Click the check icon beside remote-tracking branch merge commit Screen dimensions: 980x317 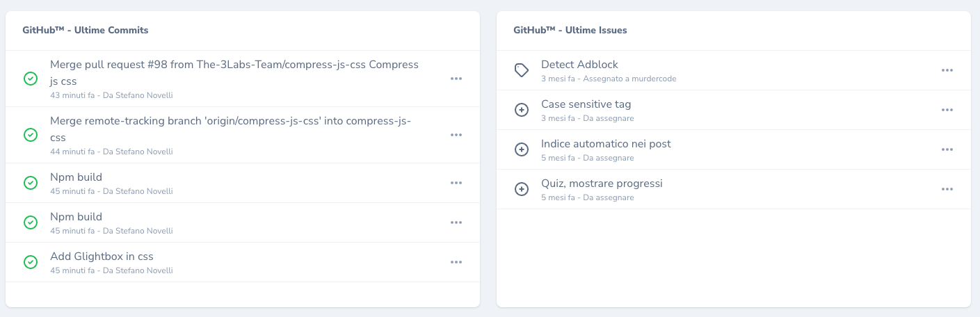coord(31,135)
